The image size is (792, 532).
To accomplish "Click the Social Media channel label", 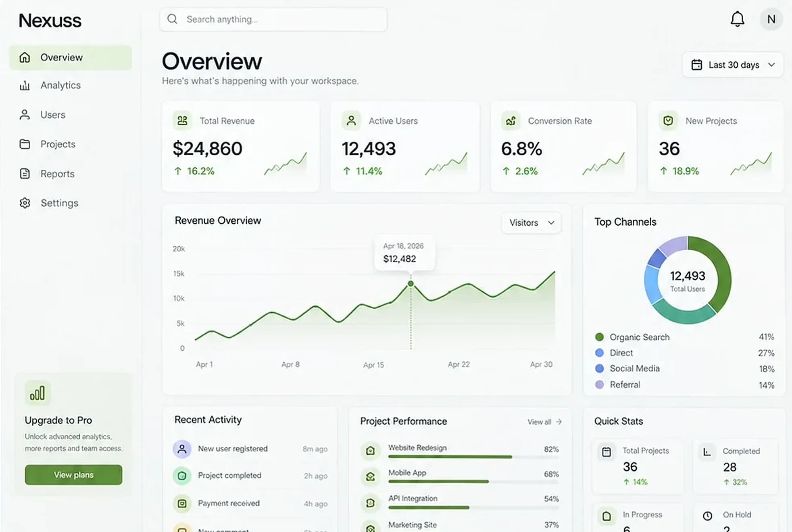I will (635, 368).
